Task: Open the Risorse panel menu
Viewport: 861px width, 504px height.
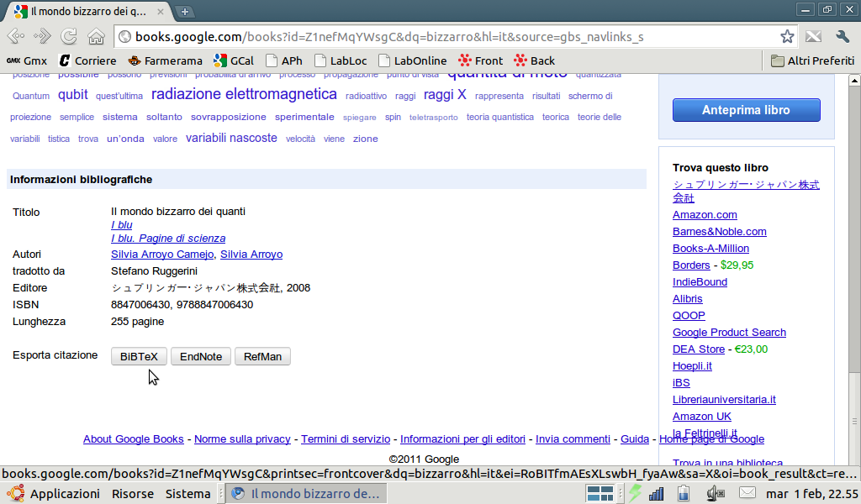Action: click(x=133, y=494)
